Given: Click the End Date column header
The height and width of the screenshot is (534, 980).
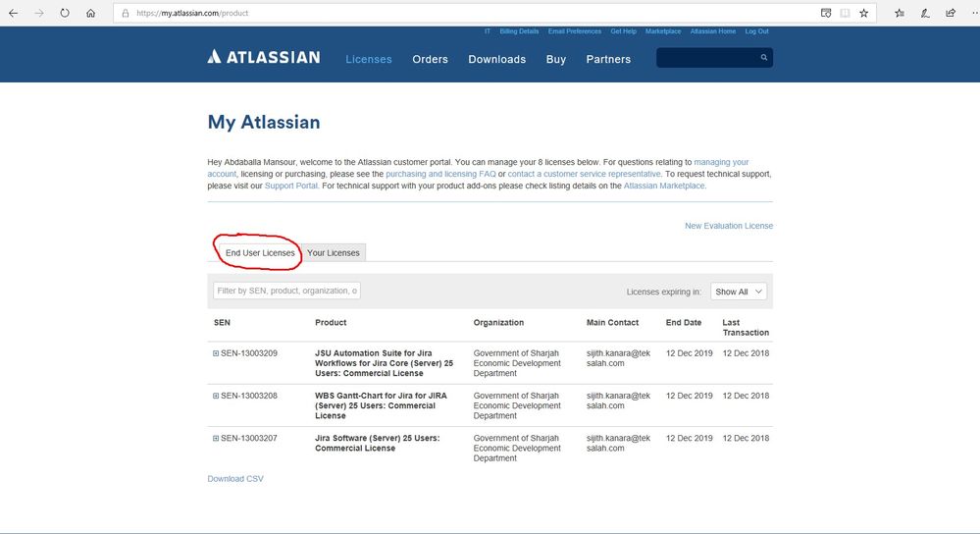Looking at the screenshot, I should pos(684,323).
